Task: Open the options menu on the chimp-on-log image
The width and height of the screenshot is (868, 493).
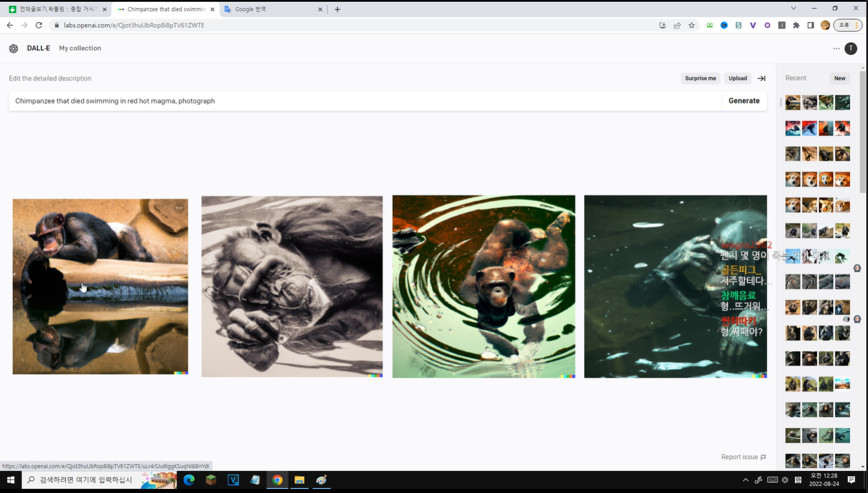Action: click(x=179, y=208)
